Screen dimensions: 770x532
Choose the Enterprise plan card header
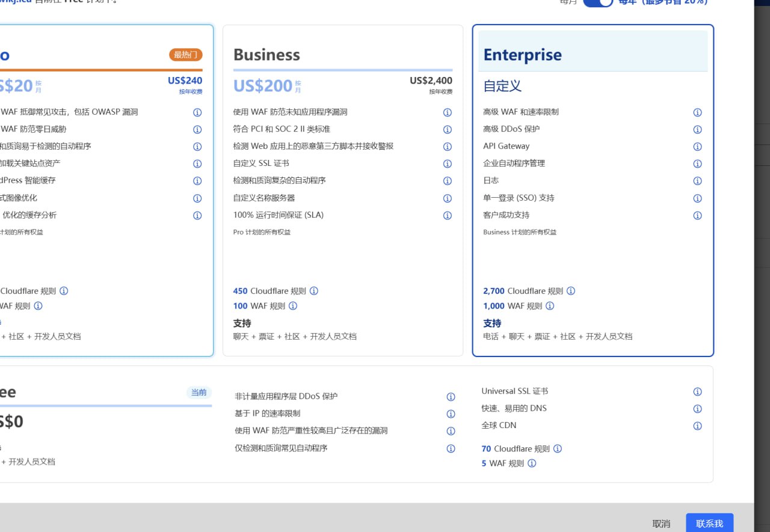(x=522, y=55)
